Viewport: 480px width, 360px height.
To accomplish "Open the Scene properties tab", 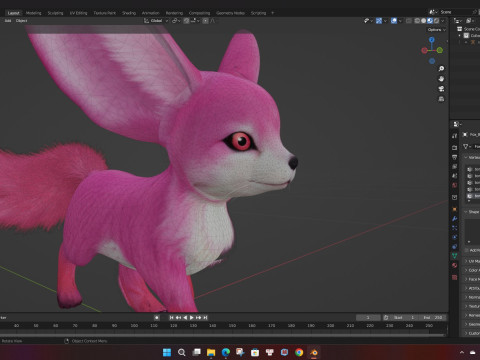I will [455, 176].
